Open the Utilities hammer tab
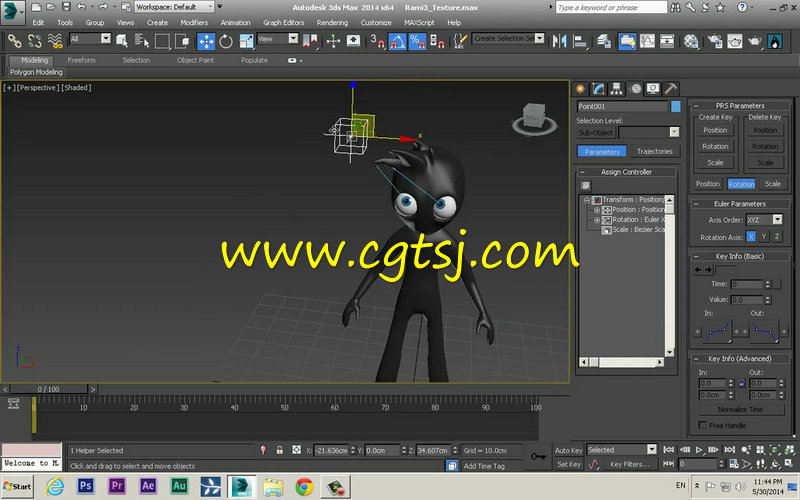The image size is (800, 500). coord(671,89)
